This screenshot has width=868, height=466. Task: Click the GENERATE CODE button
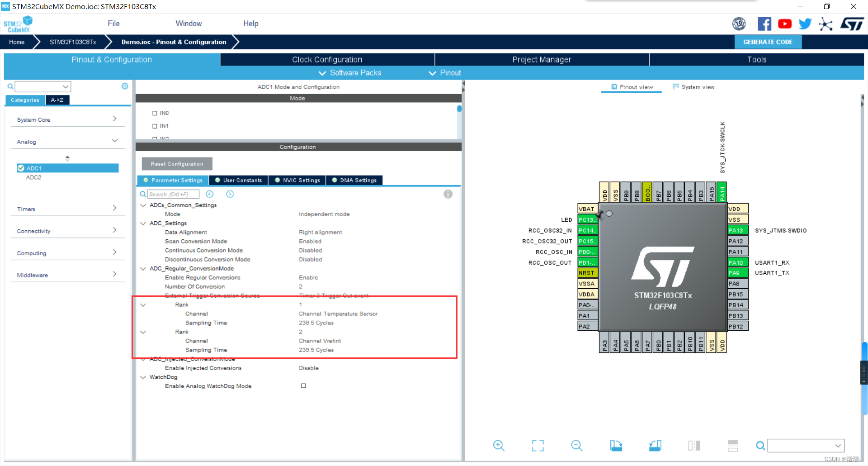tap(768, 42)
